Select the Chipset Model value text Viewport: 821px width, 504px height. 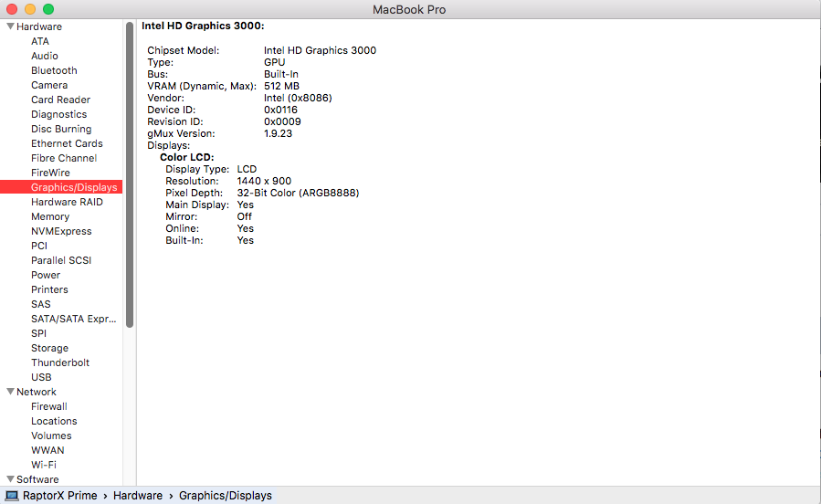pos(320,50)
